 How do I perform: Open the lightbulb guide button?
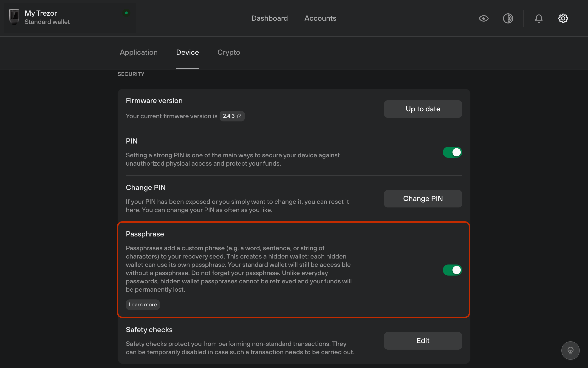(x=570, y=350)
